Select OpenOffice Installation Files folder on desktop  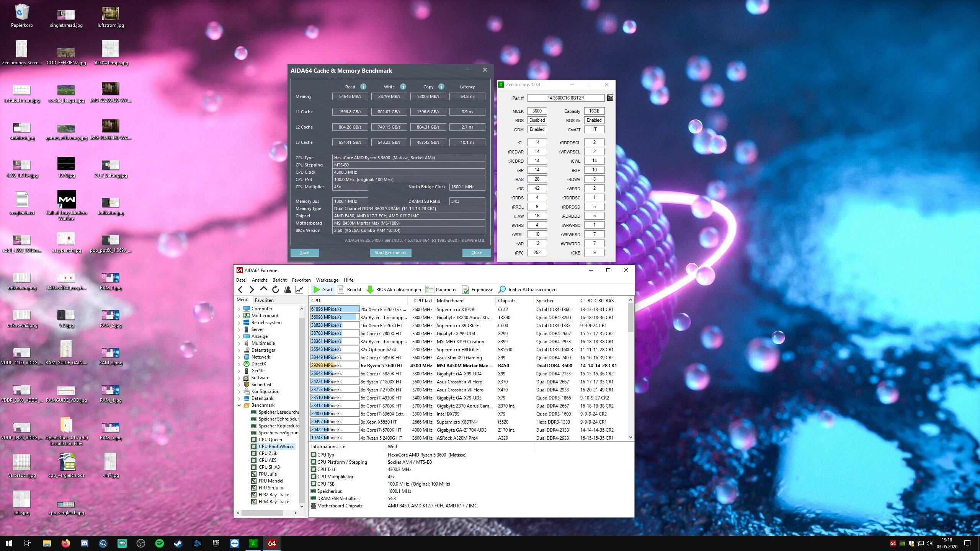coord(66,431)
